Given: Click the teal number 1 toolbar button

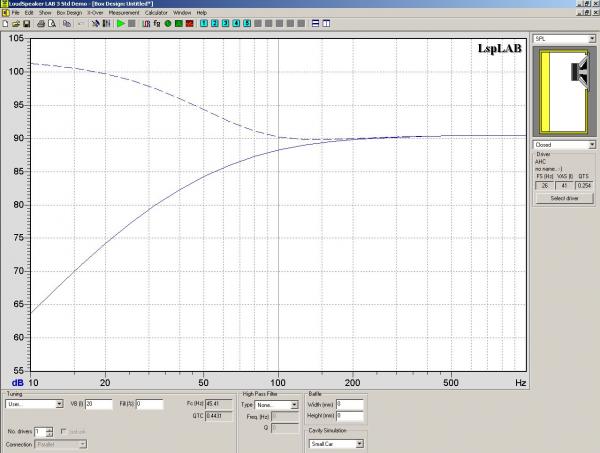Looking at the screenshot, I should [203, 22].
